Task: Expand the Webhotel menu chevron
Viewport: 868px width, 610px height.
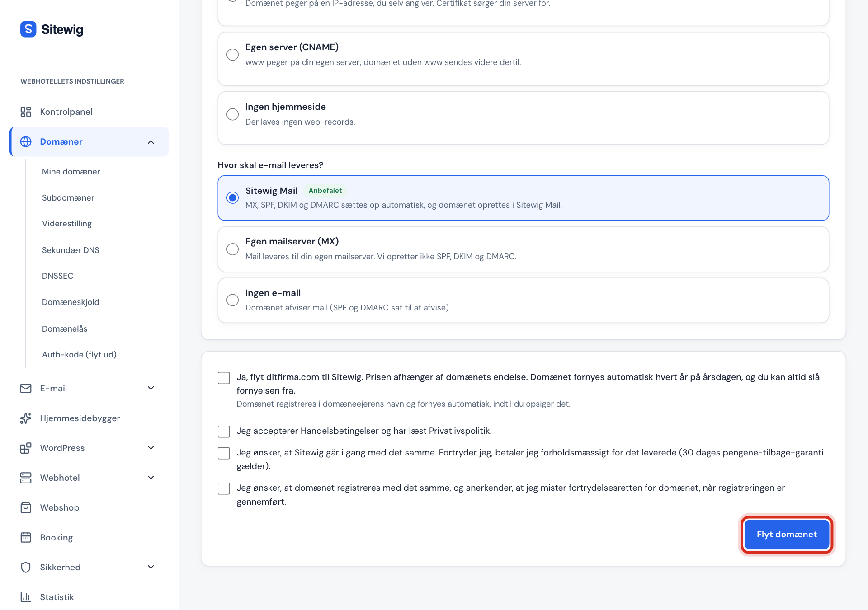Action: click(x=151, y=478)
